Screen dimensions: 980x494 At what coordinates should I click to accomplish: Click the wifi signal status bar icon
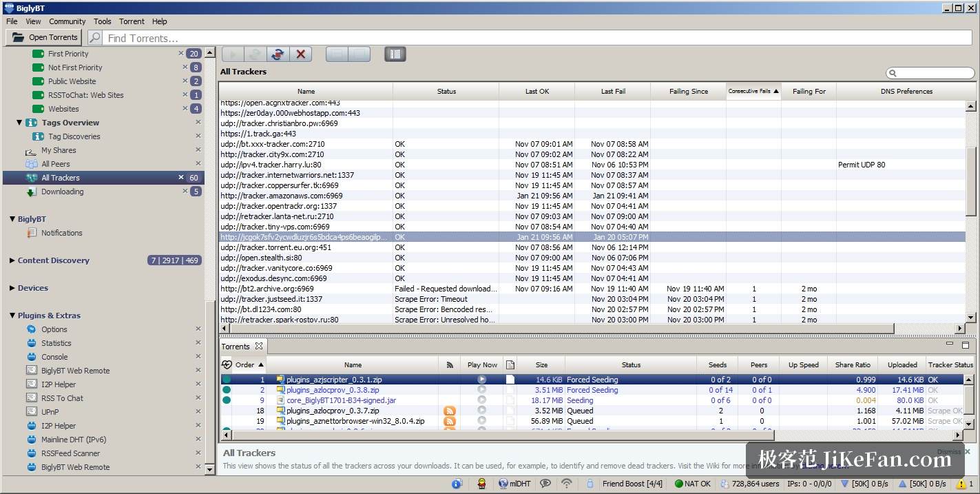pyautogui.click(x=567, y=484)
